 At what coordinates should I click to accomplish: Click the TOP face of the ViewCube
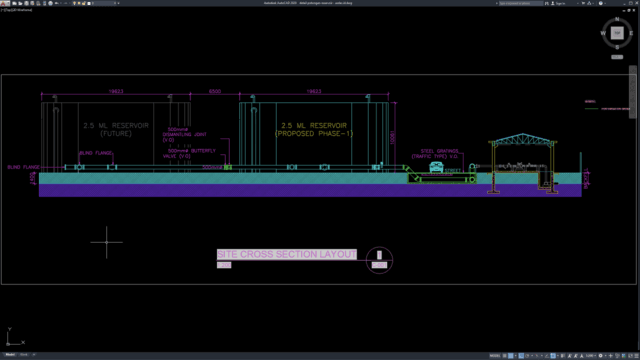617,33
